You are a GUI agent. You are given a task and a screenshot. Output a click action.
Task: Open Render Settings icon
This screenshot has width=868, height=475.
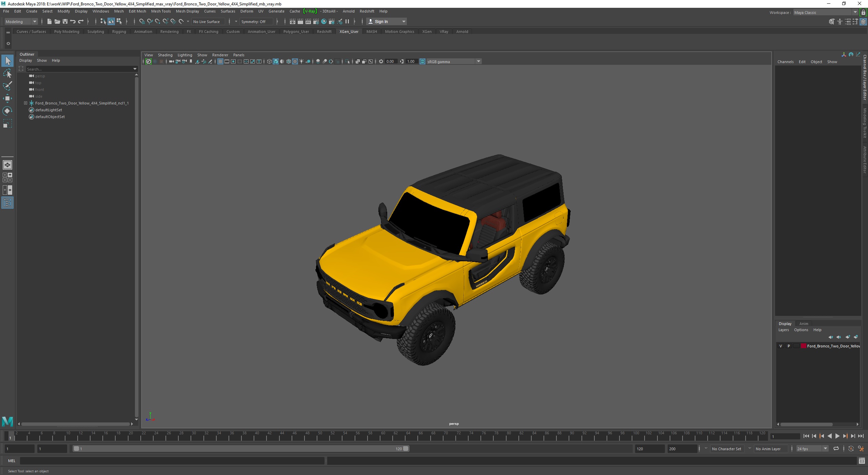tap(316, 21)
